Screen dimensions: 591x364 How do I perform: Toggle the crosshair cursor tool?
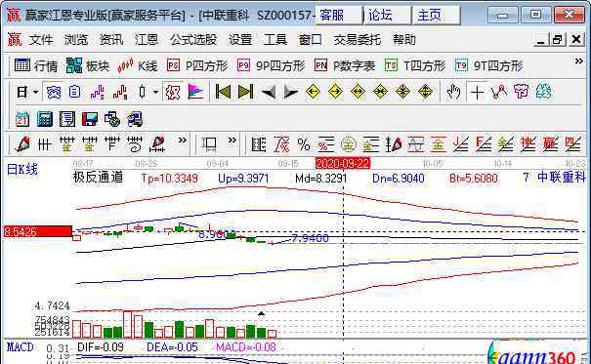[x=477, y=92]
